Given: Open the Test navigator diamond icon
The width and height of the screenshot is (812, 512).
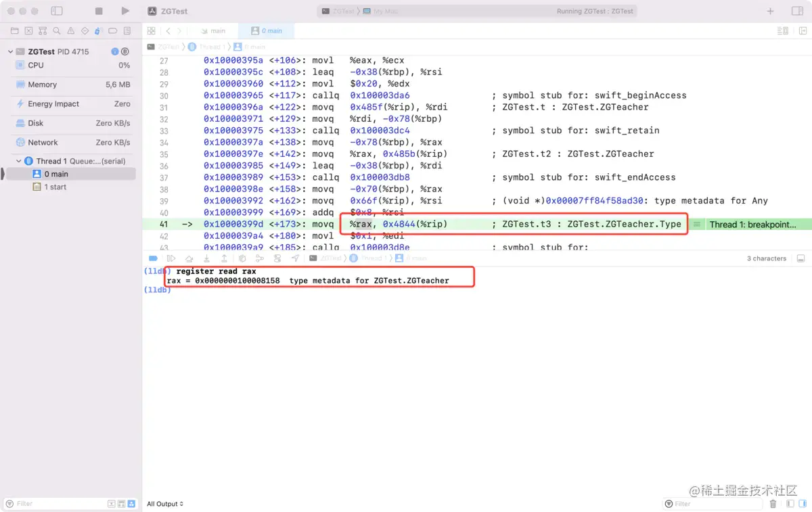Looking at the screenshot, I should point(85,31).
